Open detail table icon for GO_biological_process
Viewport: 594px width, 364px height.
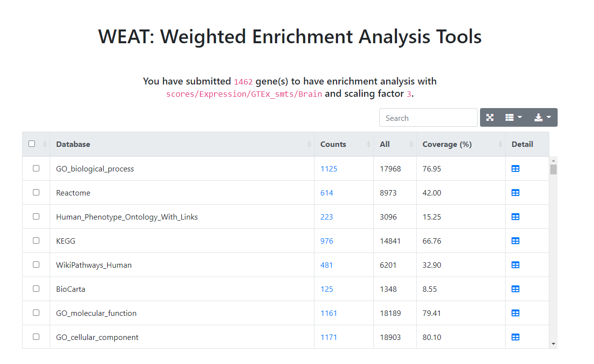tap(515, 168)
